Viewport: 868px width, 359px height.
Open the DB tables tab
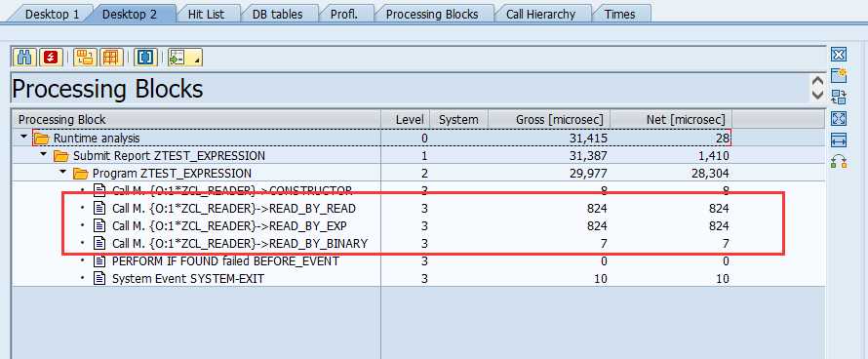277,15
